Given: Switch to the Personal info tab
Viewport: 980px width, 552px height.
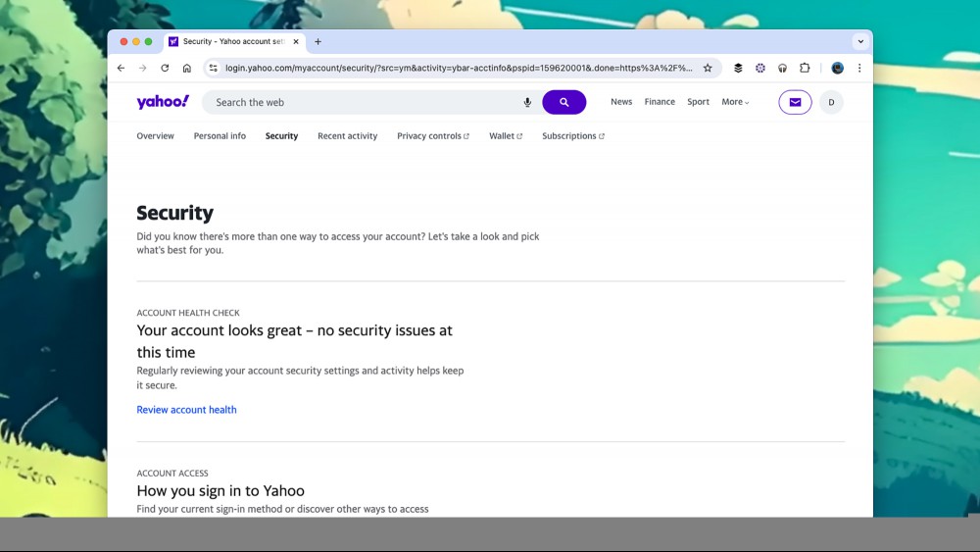Looking at the screenshot, I should pyautogui.click(x=220, y=135).
